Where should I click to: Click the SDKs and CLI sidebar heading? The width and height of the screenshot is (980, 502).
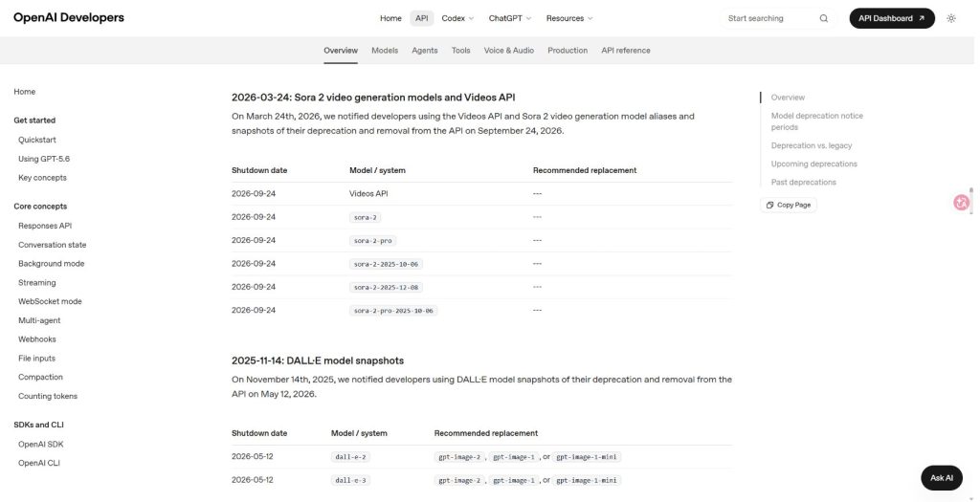coord(38,425)
